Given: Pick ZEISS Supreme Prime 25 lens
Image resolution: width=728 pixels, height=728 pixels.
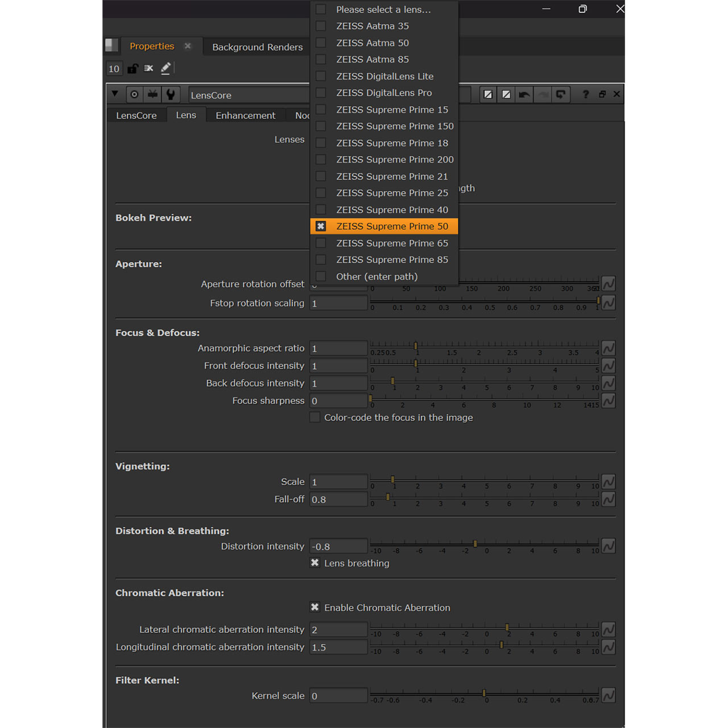Looking at the screenshot, I should point(384,193).
